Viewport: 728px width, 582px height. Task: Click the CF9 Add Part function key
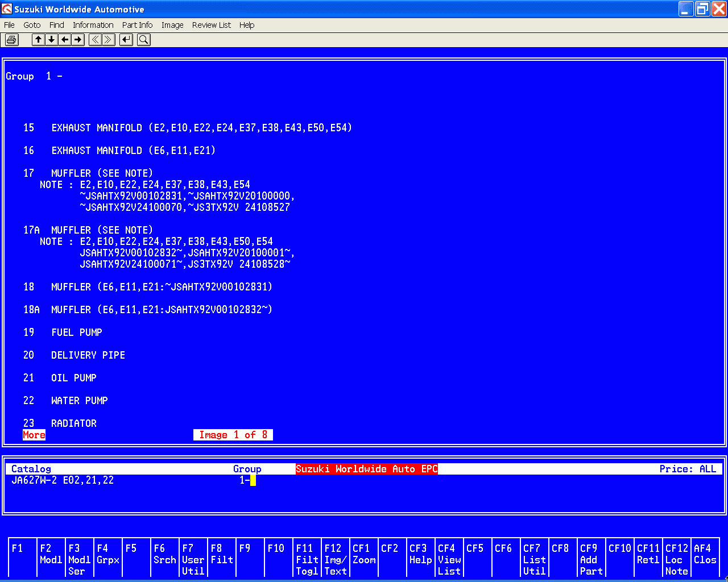click(591, 558)
